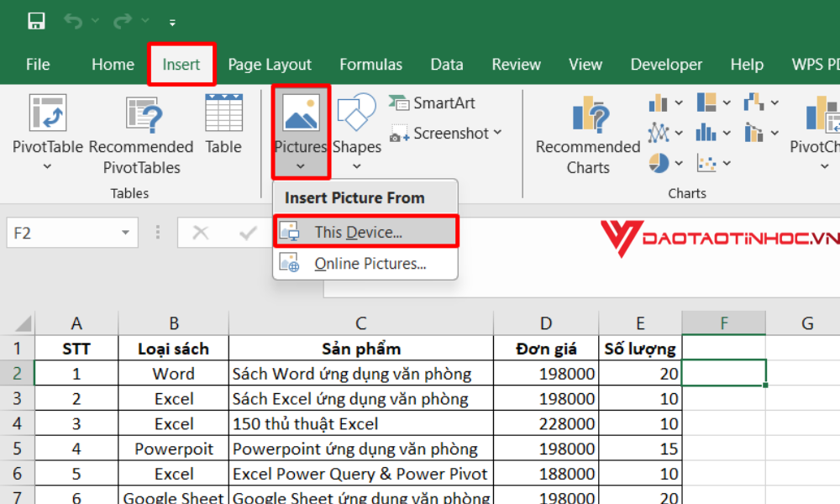840x504 pixels.
Task: Click the Pictures icon
Action: [300, 113]
